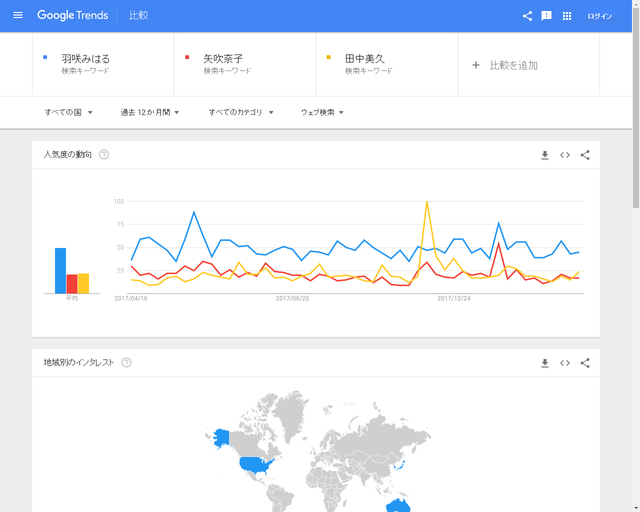Embed the 人気度の動向 chart
The height and width of the screenshot is (512, 640).
point(565,155)
